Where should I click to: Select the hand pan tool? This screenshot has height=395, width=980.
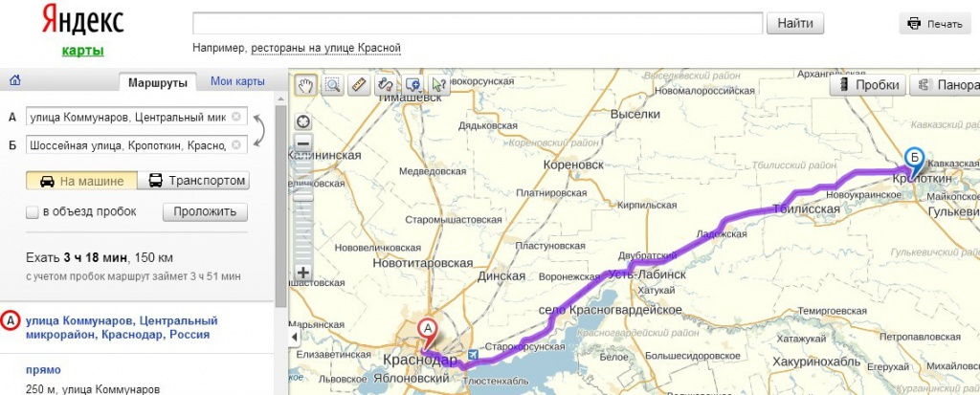pos(305,85)
